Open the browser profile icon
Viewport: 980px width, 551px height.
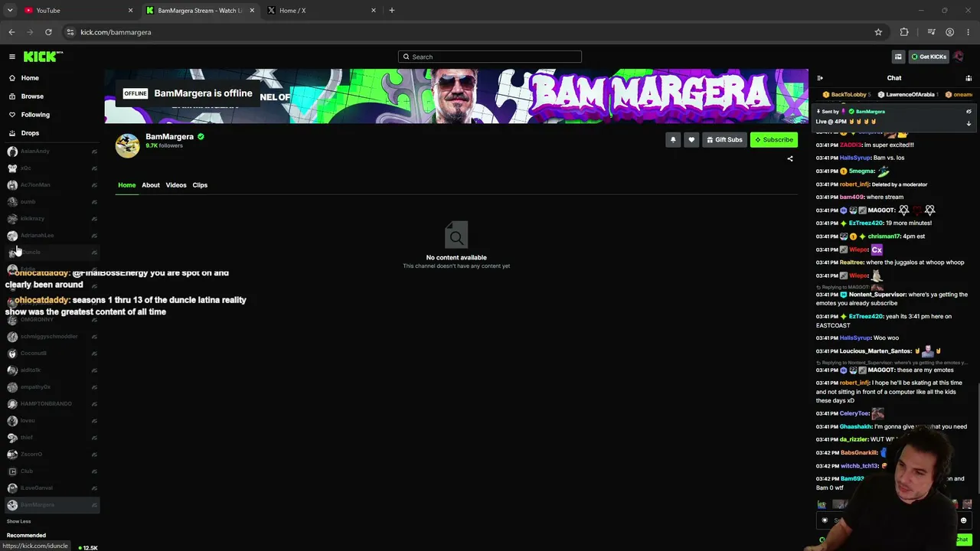point(950,32)
